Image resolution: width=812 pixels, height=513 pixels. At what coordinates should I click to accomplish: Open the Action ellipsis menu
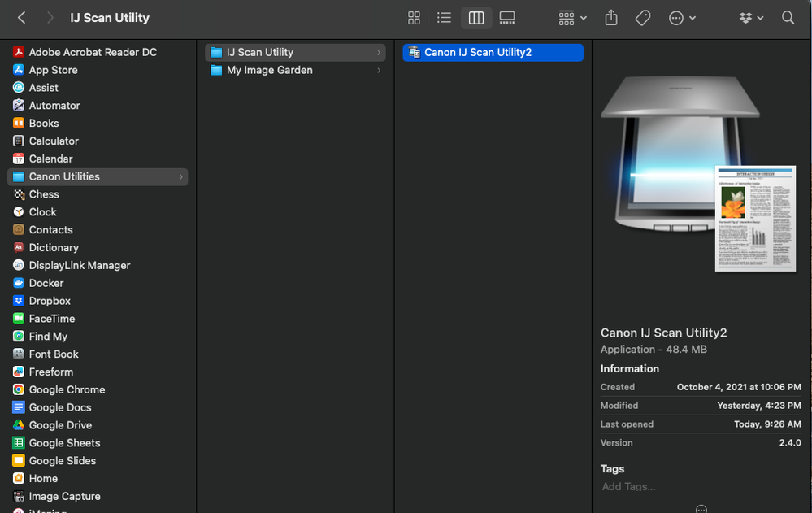[x=681, y=18]
